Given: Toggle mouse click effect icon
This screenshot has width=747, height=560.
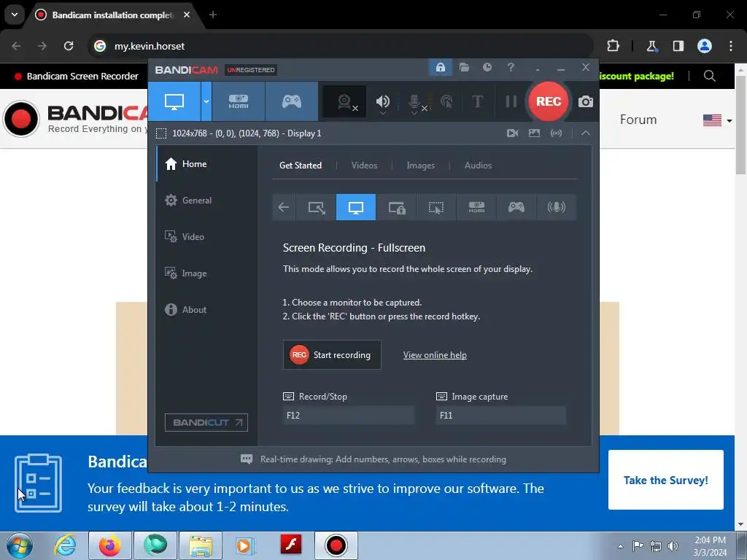Looking at the screenshot, I should point(446,101).
